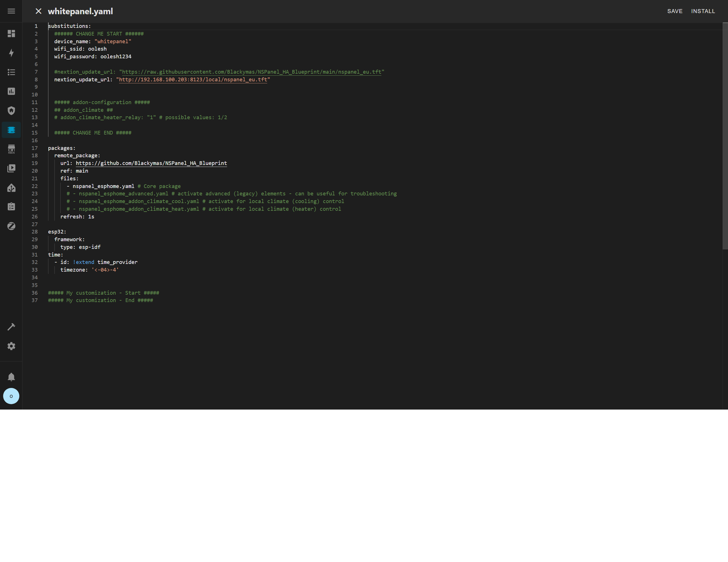Toggle the sidebar hamburger menu
Viewport: 728px width, 562px height.
(11, 11)
